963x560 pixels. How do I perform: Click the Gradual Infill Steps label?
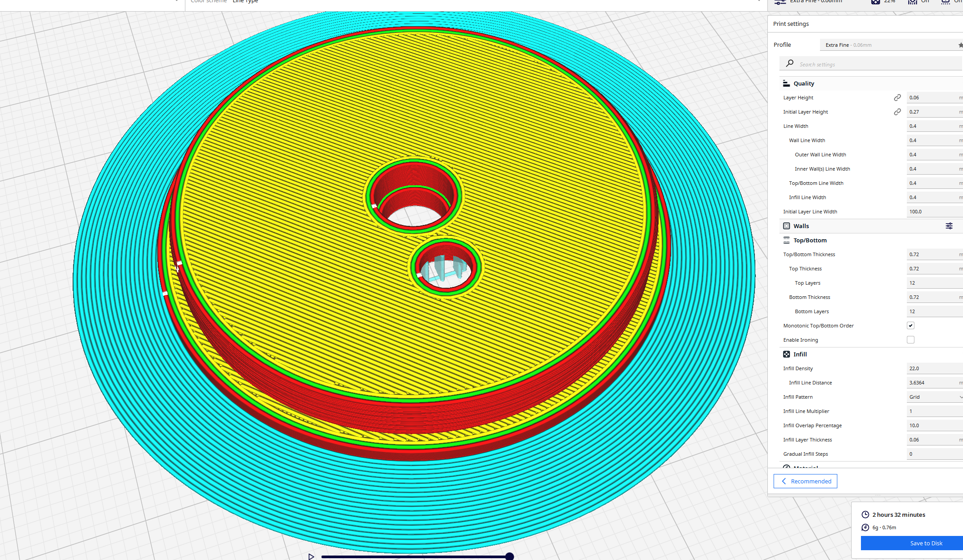pyautogui.click(x=806, y=454)
